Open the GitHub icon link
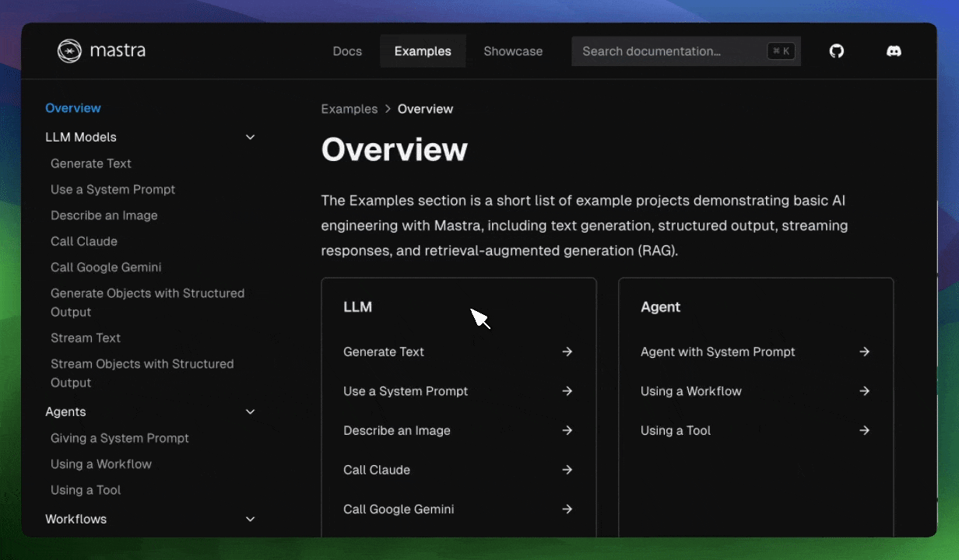The image size is (959, 560). click(837, 51)
